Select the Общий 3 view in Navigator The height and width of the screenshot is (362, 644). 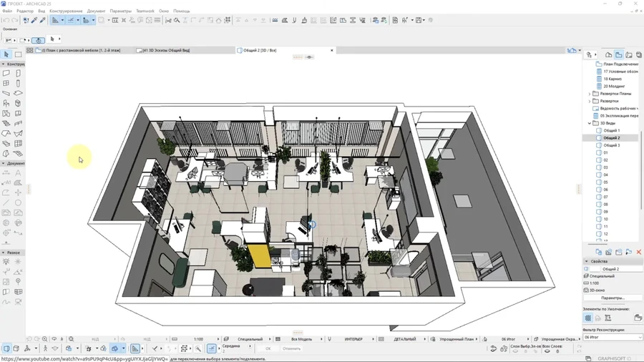click(611, 145)
